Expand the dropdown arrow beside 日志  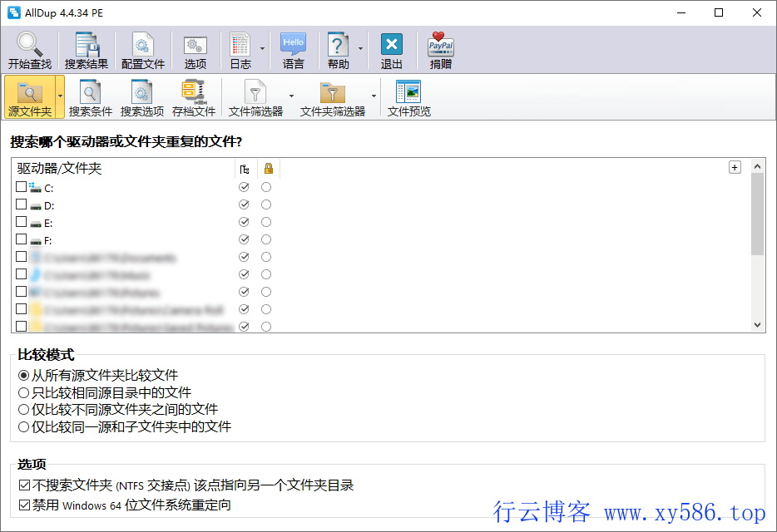(262, 48)
